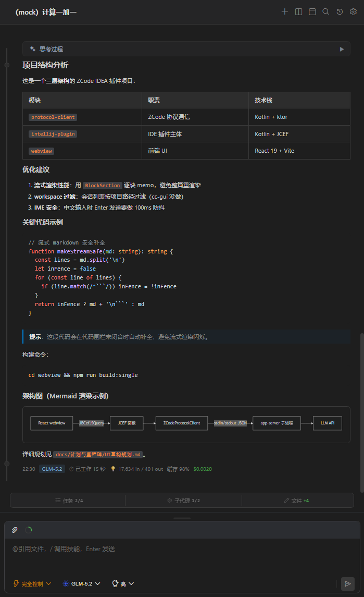This screenshot has width=364, height=597.
Task: Click the LLM API diagram node
Action: [328, 423]
